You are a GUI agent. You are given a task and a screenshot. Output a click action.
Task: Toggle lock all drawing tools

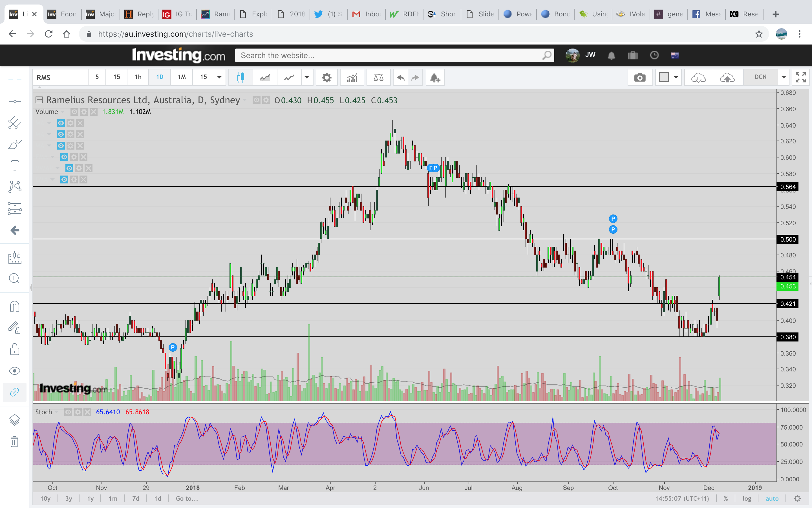15,349
